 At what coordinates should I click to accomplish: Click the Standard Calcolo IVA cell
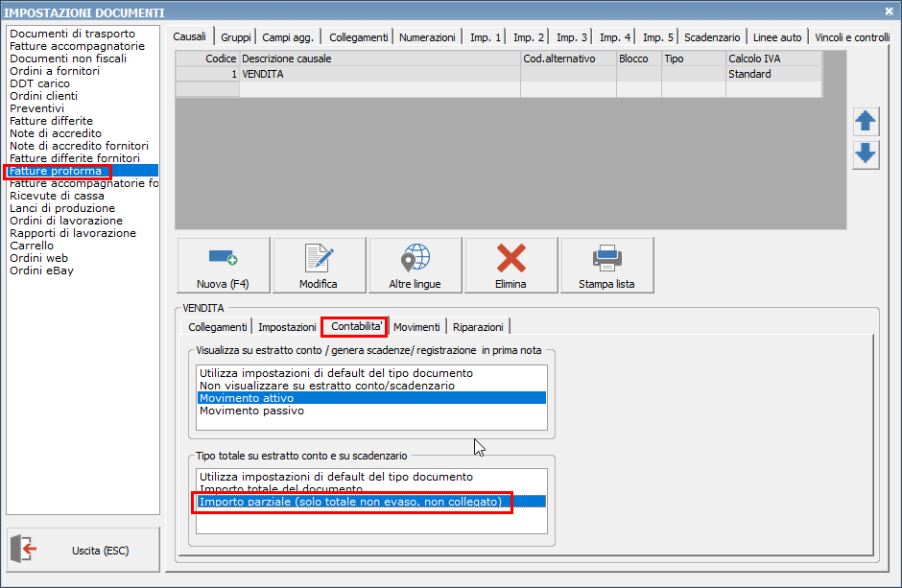tap(773, 74)
